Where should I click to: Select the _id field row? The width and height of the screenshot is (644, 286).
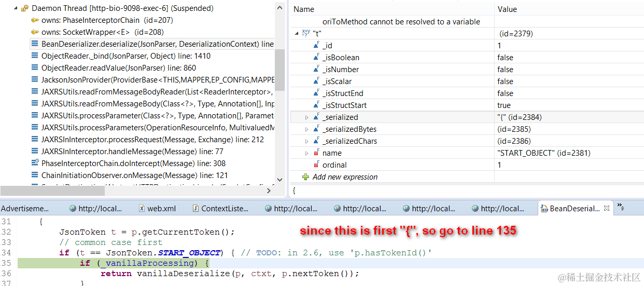pyautogui.click(x=467, y=46)
